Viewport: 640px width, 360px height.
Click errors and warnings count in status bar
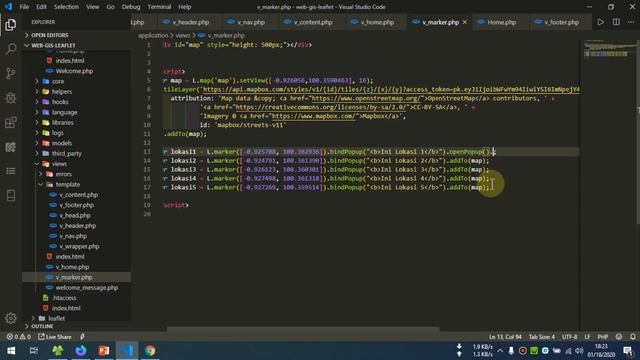click(18, 337)
